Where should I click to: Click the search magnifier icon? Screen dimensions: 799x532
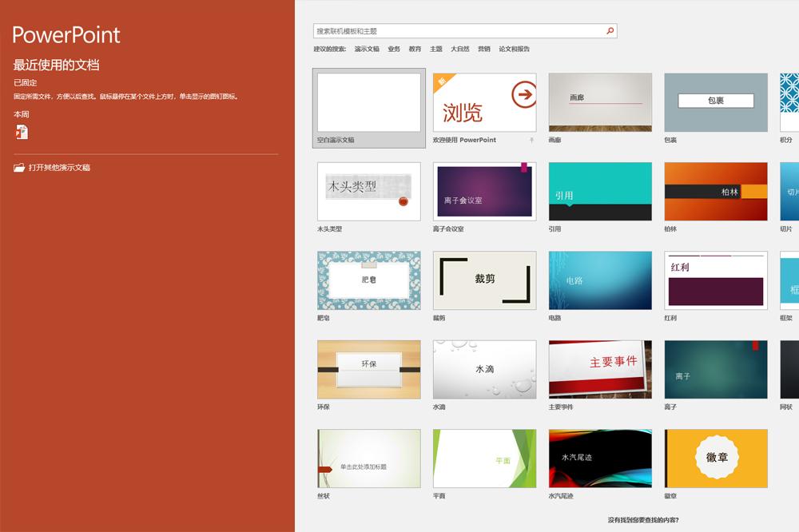point(610,31)
